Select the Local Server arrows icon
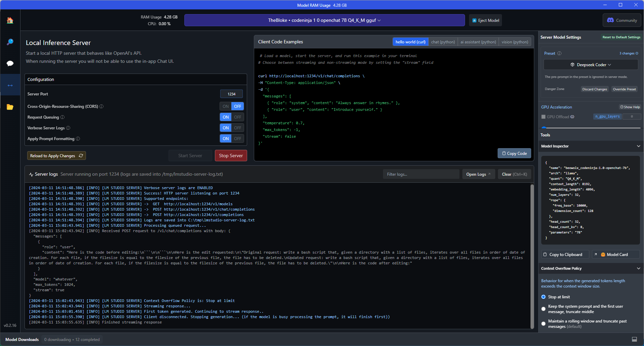 (10, 85)
